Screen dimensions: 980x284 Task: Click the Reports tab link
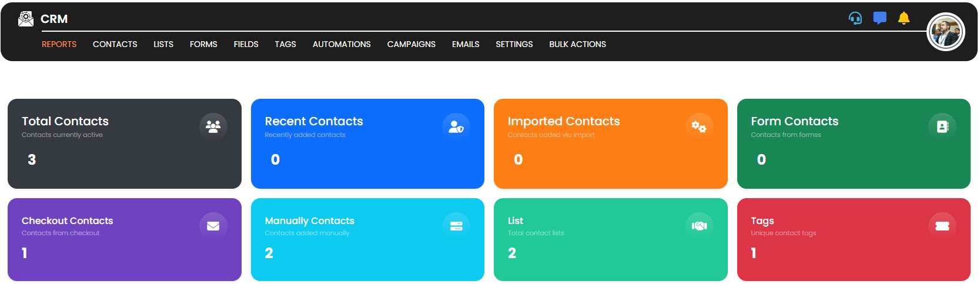pyautogui.click(x=59, y=44)
